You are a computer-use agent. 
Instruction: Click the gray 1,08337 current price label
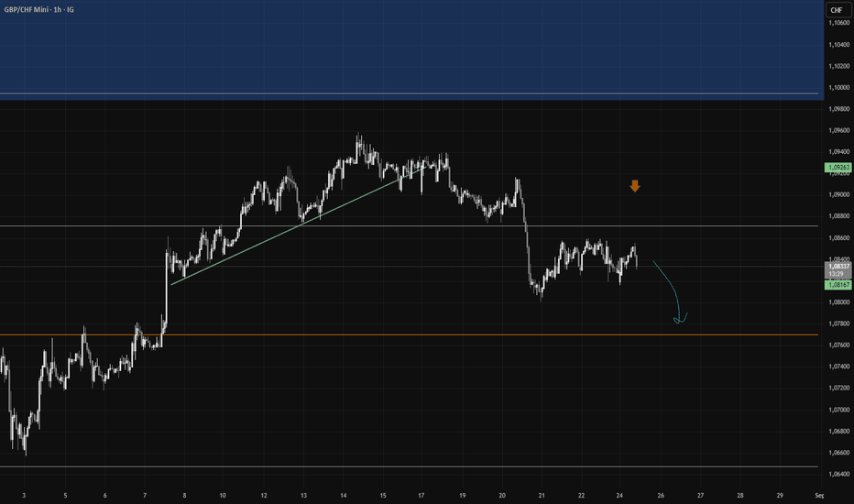tap(838, 269)
